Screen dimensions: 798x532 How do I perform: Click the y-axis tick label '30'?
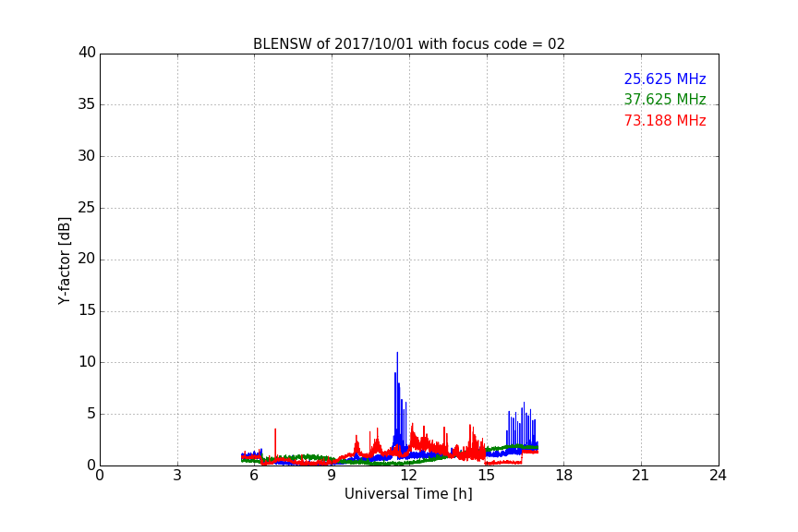click(x=87, y=156)
